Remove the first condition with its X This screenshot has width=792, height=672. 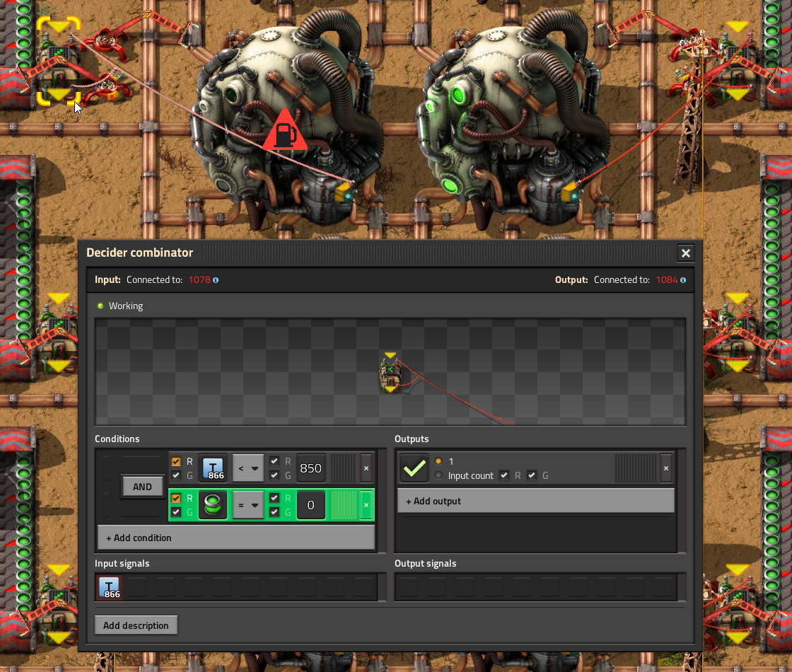click(366, 468)
